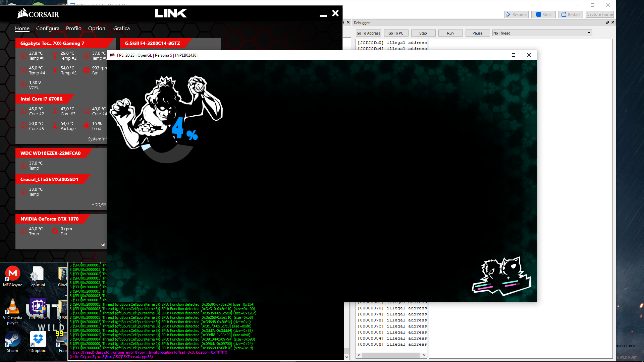Click the Step debugger button
Image resolution: width=644 pixels, height=362 pixels.
pyautogui.click(x=423, y=33)
